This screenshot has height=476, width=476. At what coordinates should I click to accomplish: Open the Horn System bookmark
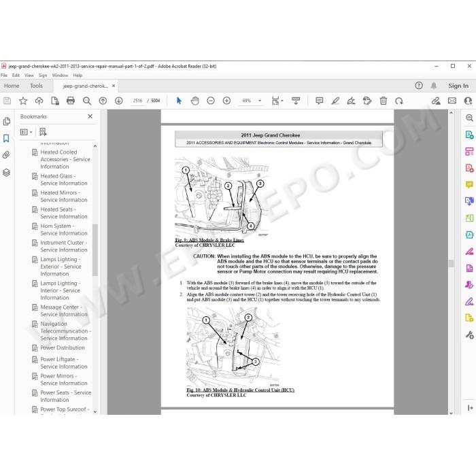[63, 230]
